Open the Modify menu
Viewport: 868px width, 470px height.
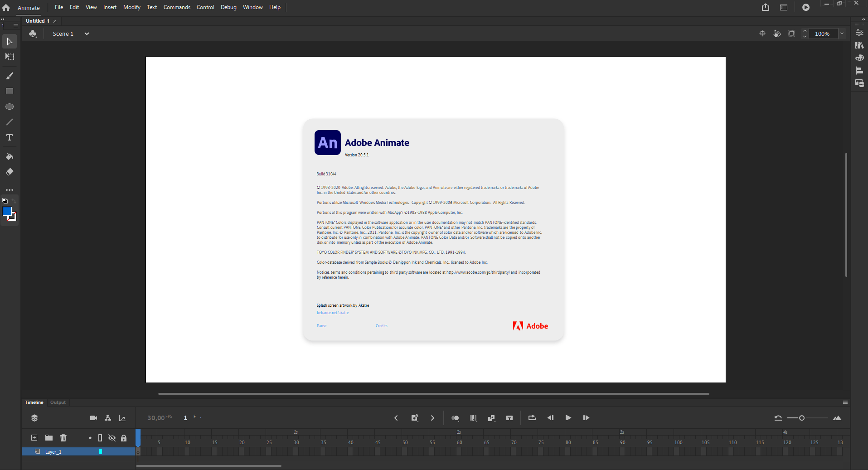(x=132, y=7)
